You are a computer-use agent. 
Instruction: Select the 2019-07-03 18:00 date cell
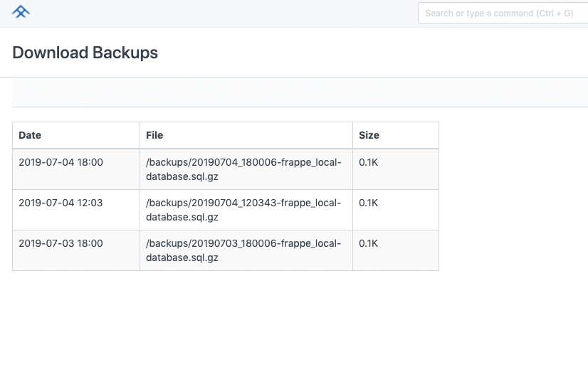pos(61,244)
